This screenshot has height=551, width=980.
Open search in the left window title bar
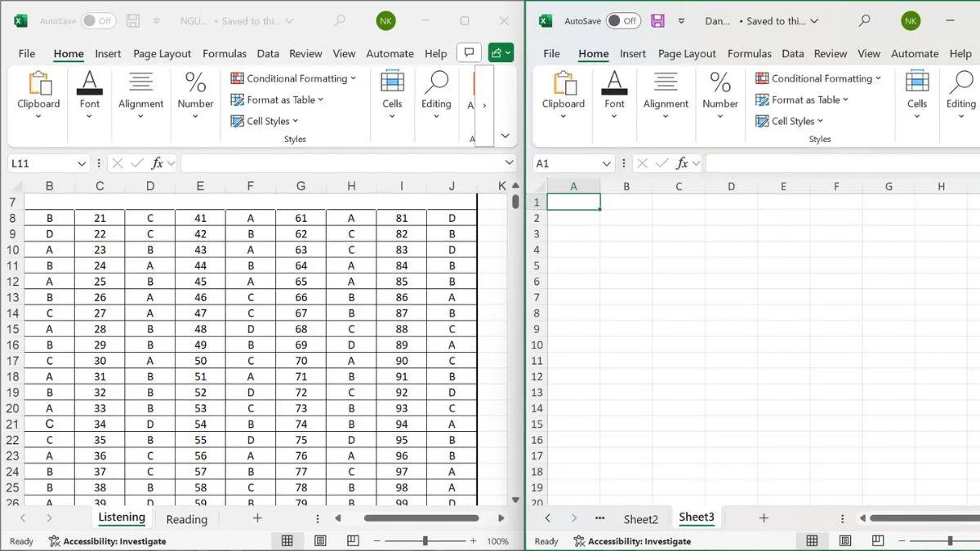click(339, 20)
